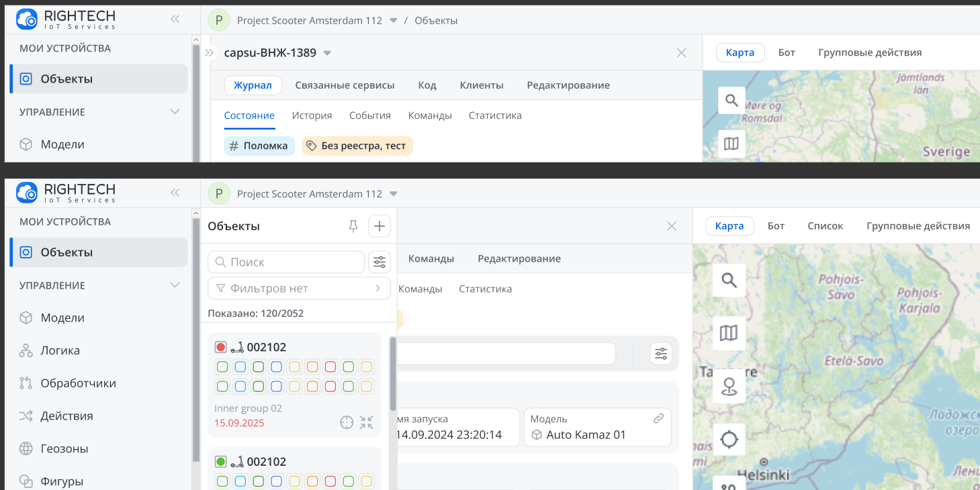Click the Без реестра, тест tag
Screen dimensions: 980x490
[357, 146]
